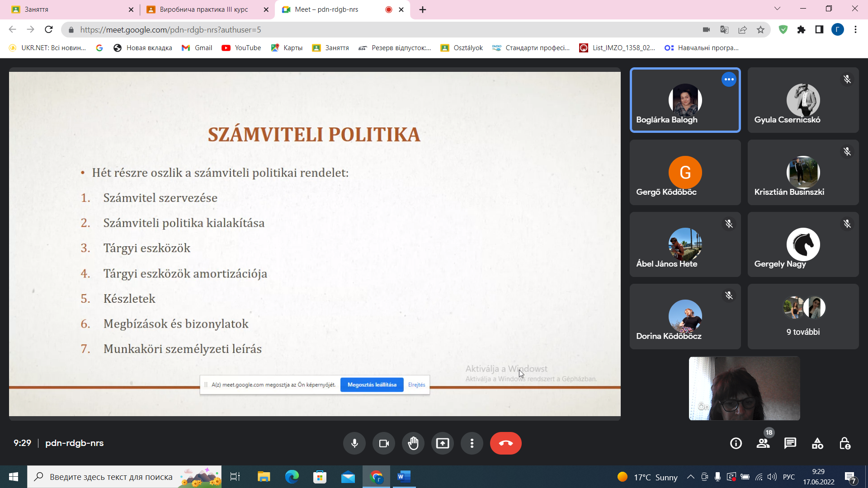
Task: Turn off the camera in Meet
Action: coord(384,443)
